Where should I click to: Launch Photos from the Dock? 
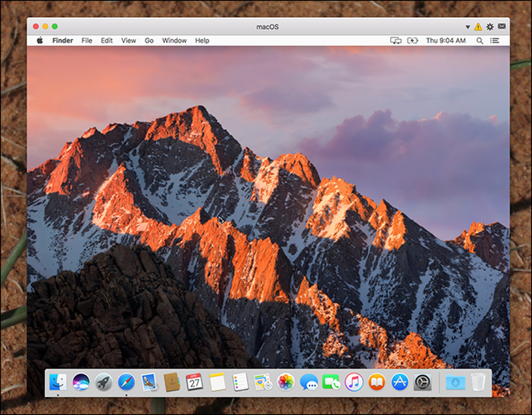[x=286, y=382]
